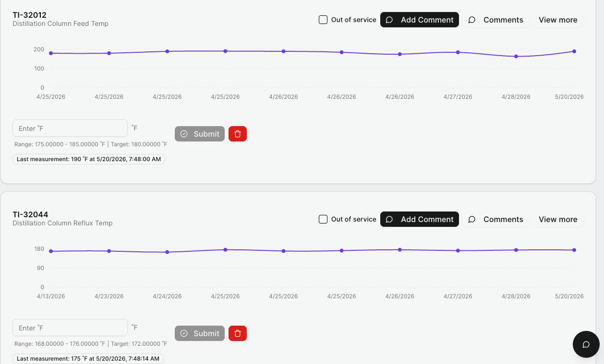Select the 4/28/2026 data point on TI-32012 chart

point(516,57)
